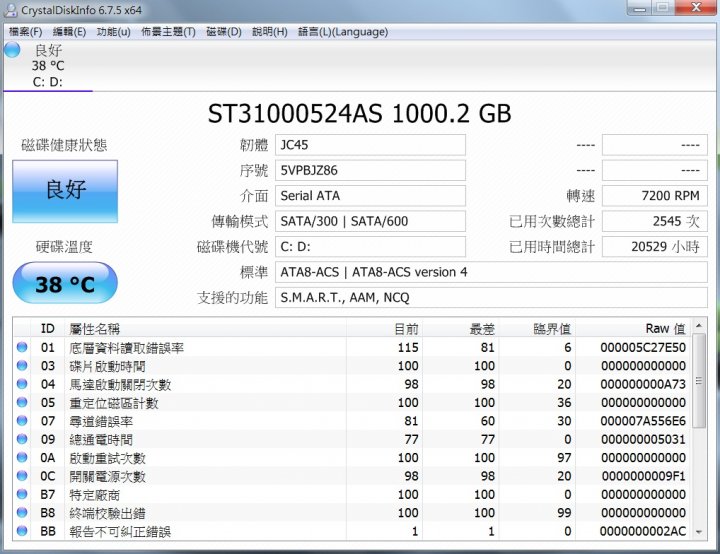Select the 馬達啟動關閉次數 attribute row
Screen dimensions: 720x554
[353, 384]
